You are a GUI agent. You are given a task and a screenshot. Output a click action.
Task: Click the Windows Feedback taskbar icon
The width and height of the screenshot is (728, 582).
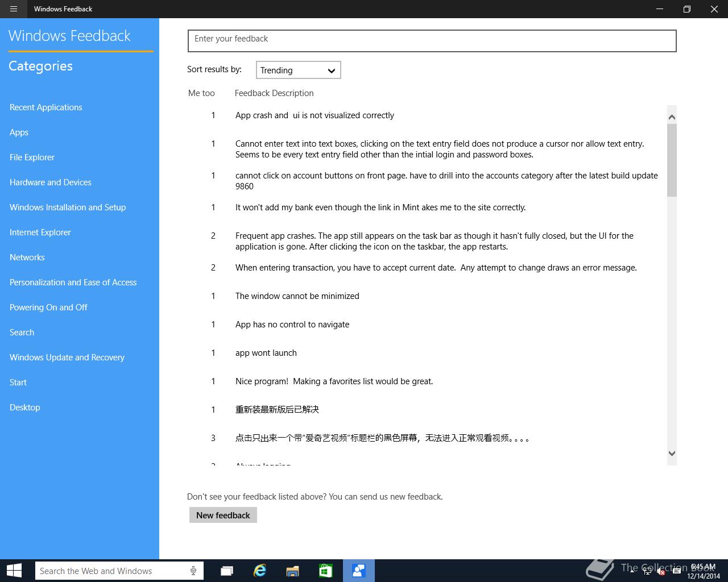pyautogui.click(x=359, y=571)
